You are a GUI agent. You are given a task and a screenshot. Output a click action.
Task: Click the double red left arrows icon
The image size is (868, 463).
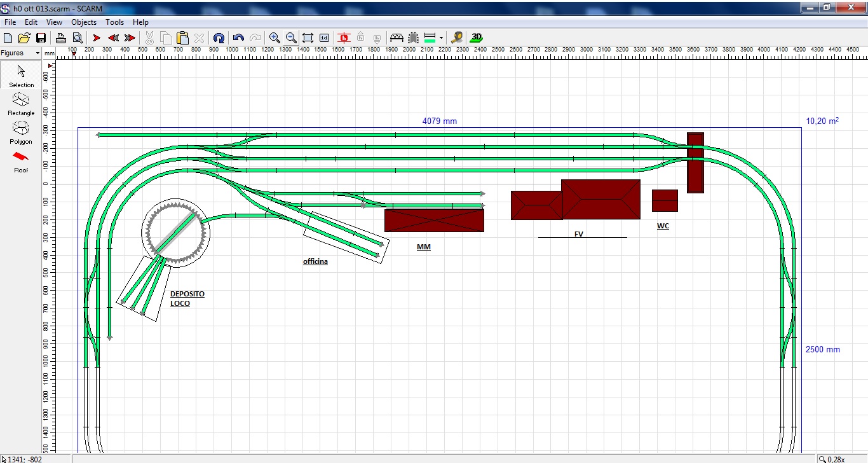113,38
